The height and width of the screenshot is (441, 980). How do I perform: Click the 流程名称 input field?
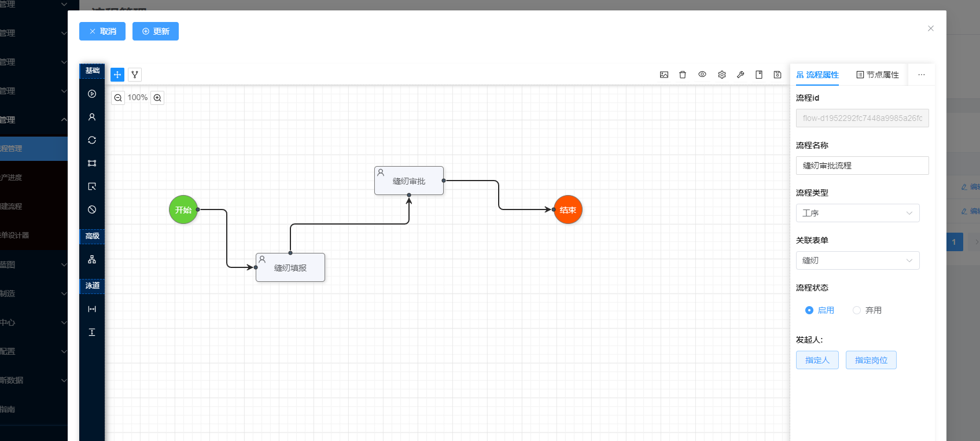point(863,166)
